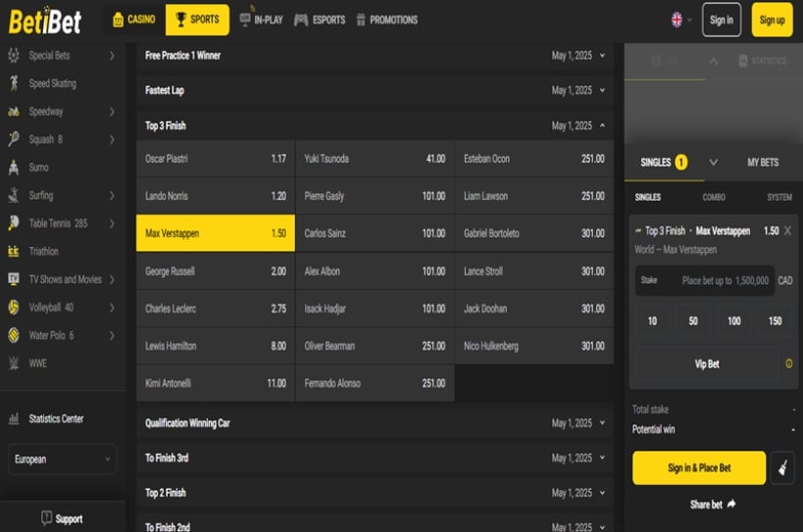Select the WWE icon
Image resolution: width=803 pixels, height=532 pixels.
[x=14, y=363]
